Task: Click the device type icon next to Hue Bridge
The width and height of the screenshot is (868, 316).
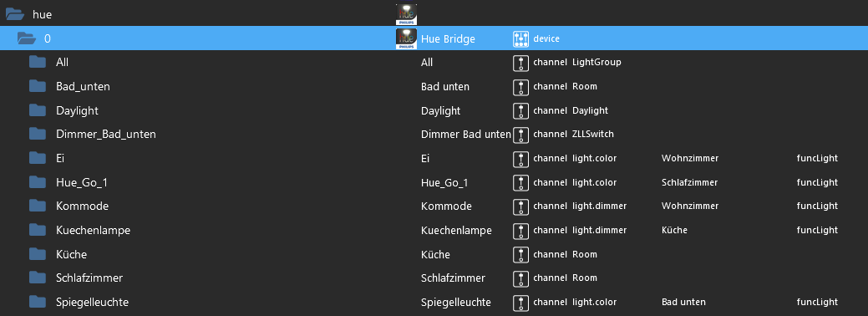Action: pyautogui.click(x=521, y=38)
